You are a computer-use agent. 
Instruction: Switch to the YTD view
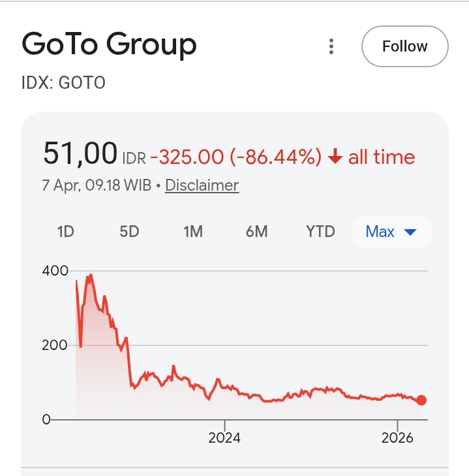click(320, 231)
